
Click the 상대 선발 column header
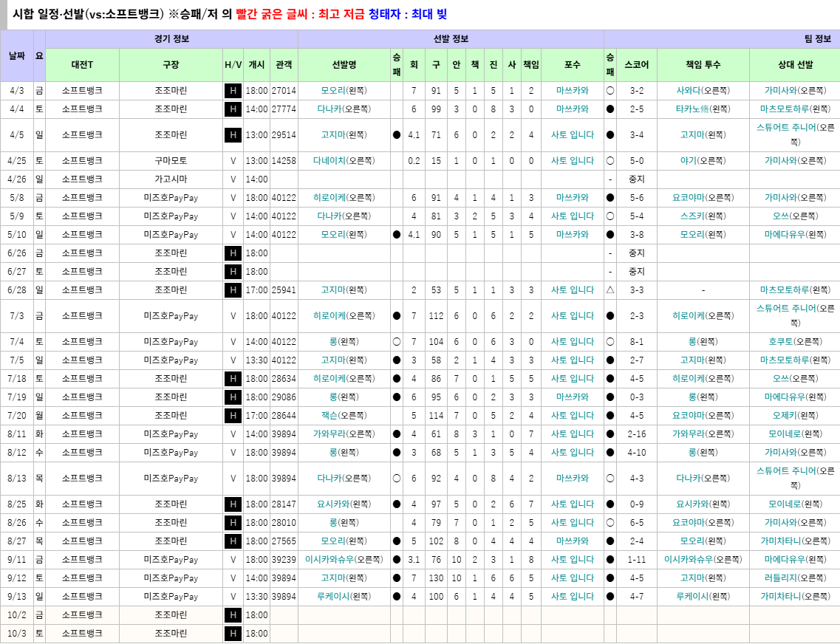795,65
